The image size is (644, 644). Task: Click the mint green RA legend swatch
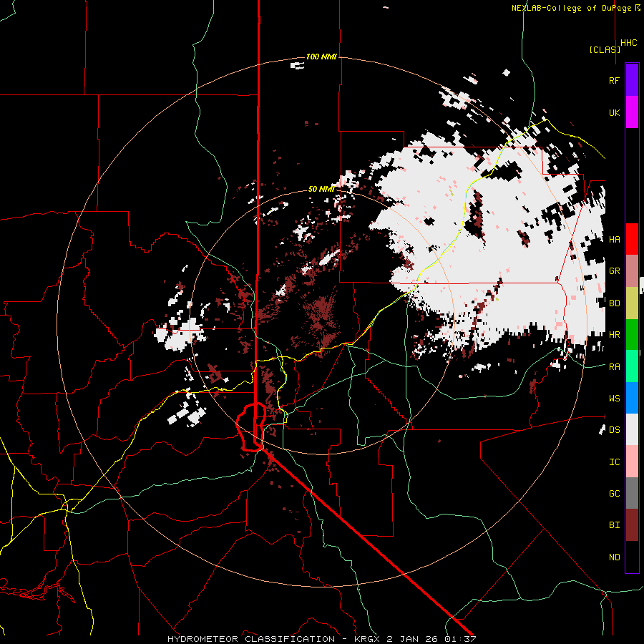(632, 366)
